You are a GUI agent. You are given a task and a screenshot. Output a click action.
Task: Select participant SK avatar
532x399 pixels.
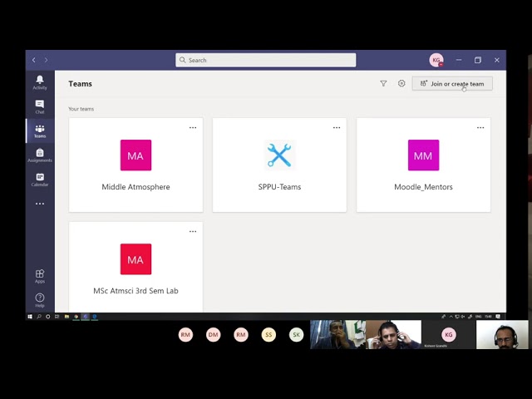click(296, 335)
